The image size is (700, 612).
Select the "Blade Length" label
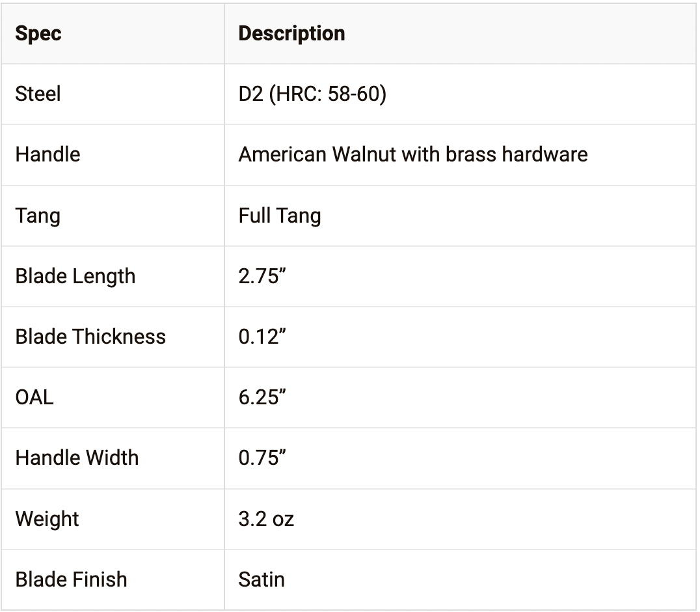[75, 276]
